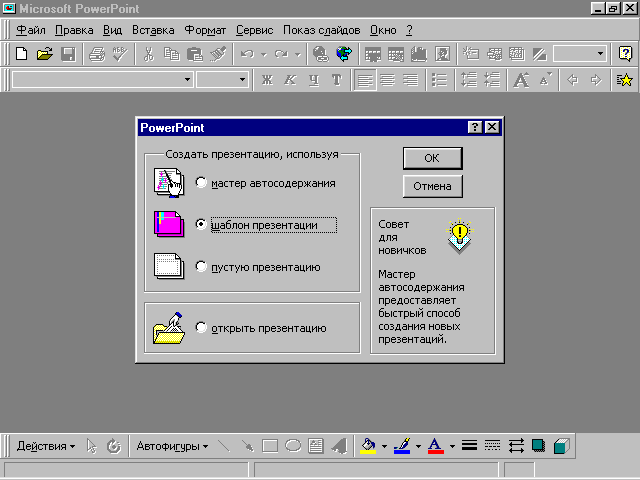This screenshot has height=480, width=640.
Task: Click the Insert Hyperlink globe icon
Action: [x=321, y=54]
